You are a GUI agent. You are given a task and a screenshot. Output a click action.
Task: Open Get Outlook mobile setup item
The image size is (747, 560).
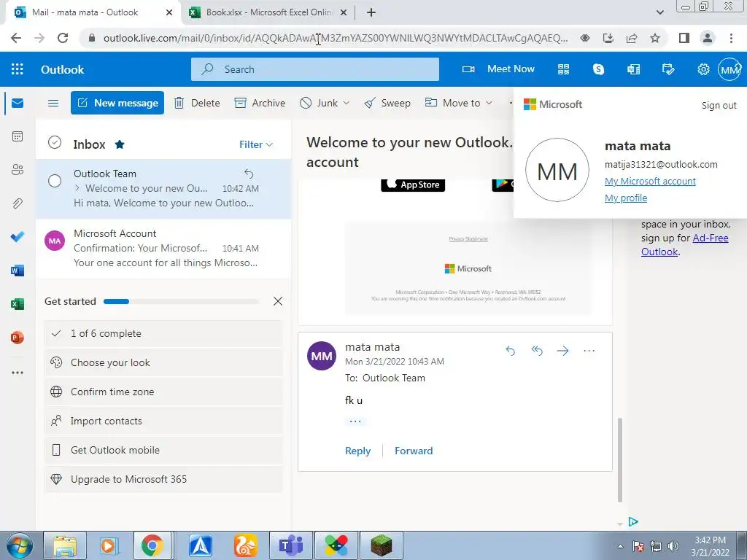click(x=163, y=450)
